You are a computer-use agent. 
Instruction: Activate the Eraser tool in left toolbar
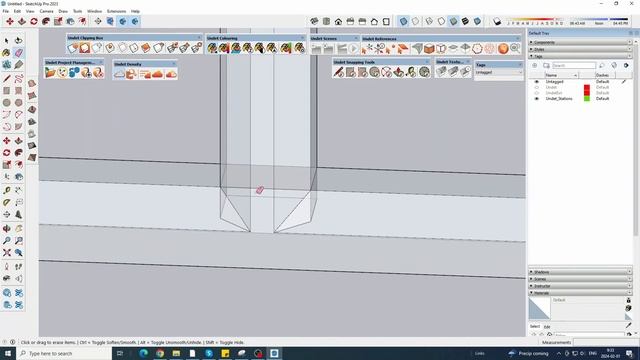[x=19, y=53]
